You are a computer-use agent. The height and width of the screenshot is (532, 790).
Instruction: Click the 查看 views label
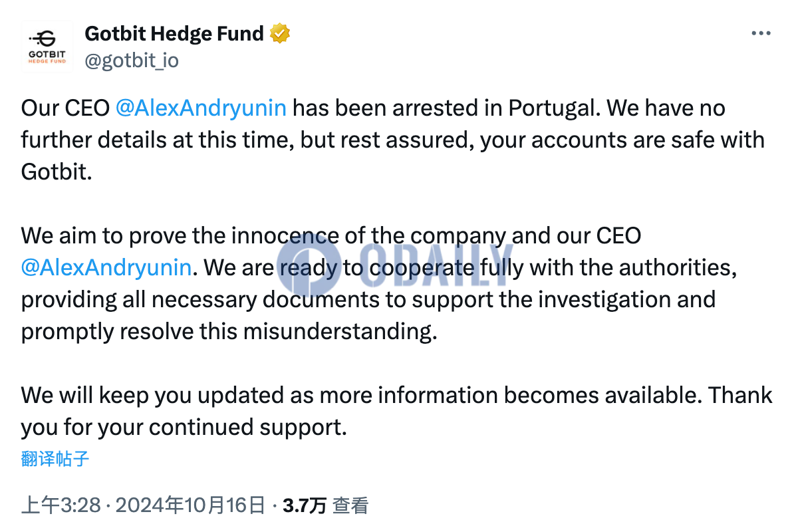click(350, 505)
